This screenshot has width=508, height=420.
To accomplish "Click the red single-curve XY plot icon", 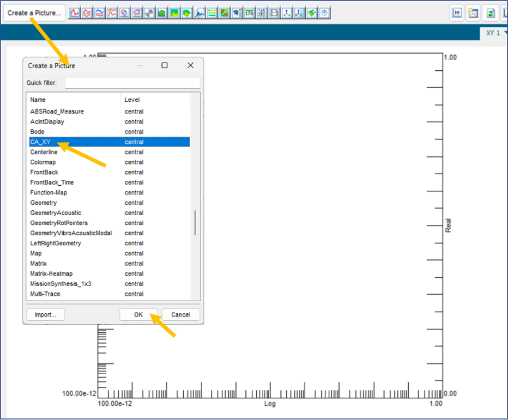I will 75,13.
